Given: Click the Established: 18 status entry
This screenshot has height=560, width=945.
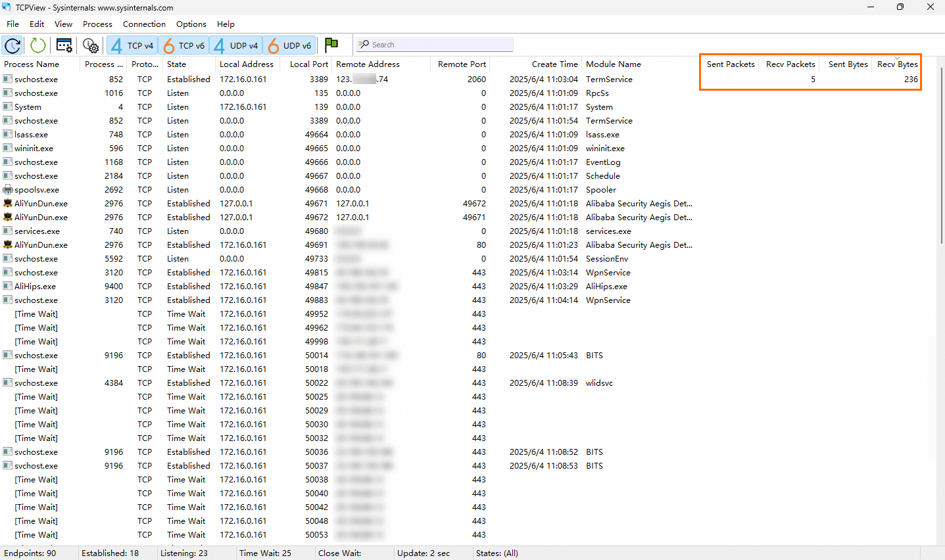Looking at the screenshot, I should point(110,553).
